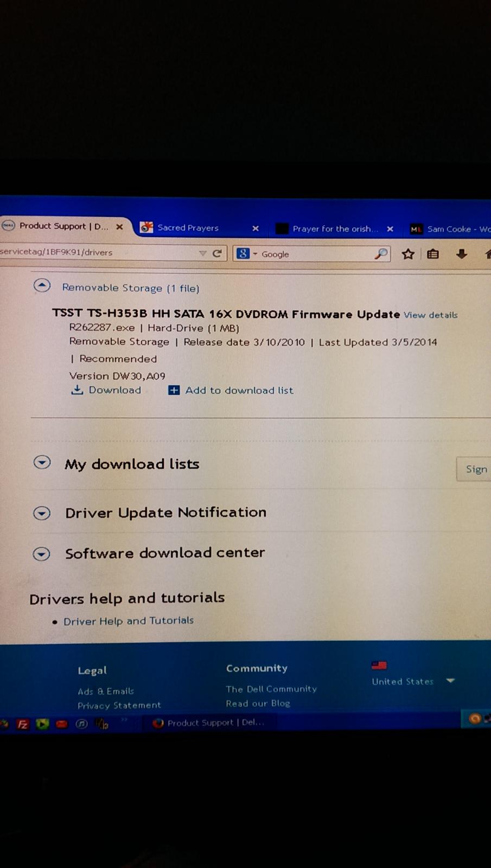Close the Product Support tab

(x=119, y=227)
